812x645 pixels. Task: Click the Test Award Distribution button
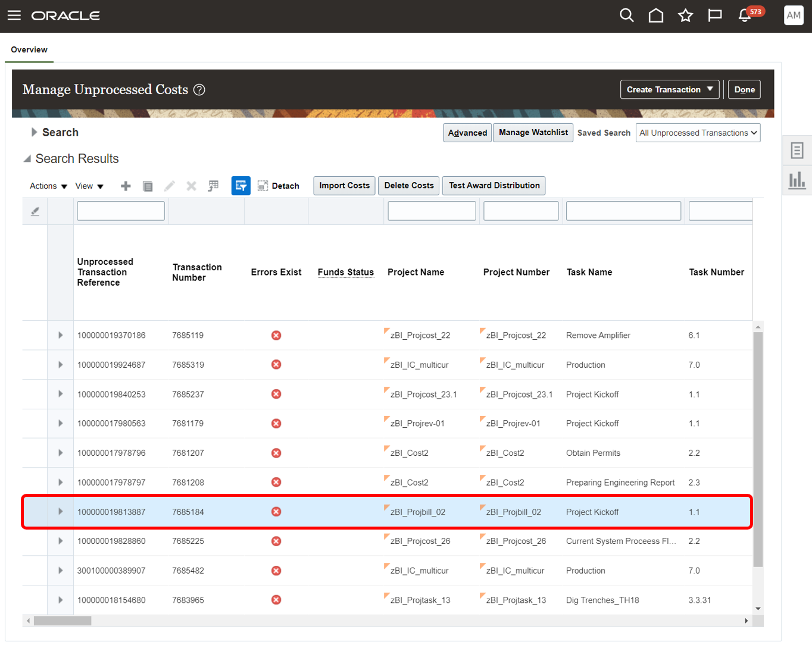click(x=494, y=186)
